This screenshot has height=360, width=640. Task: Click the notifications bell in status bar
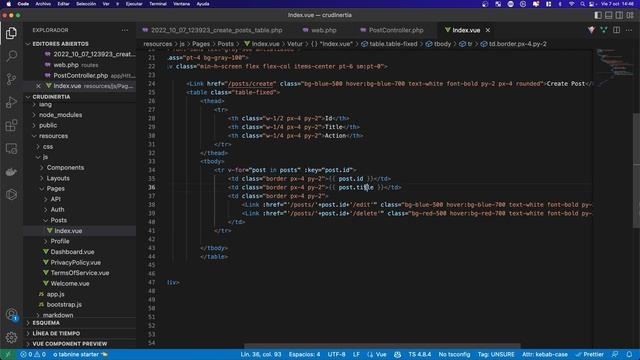coord(629,354)
